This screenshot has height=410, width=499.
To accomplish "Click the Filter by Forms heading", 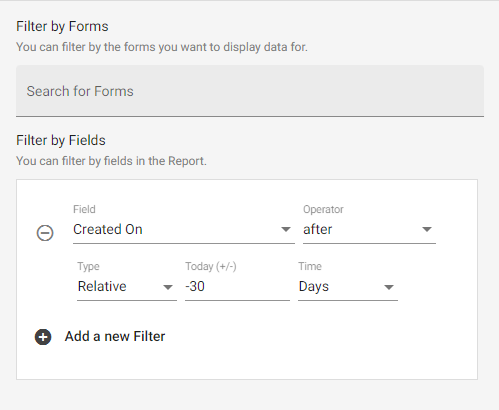I will pos(62,26).
